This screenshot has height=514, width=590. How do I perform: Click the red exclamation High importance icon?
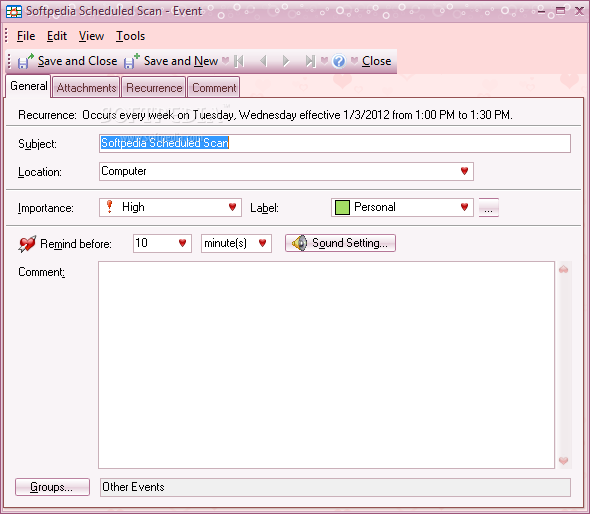pos(109,207)
